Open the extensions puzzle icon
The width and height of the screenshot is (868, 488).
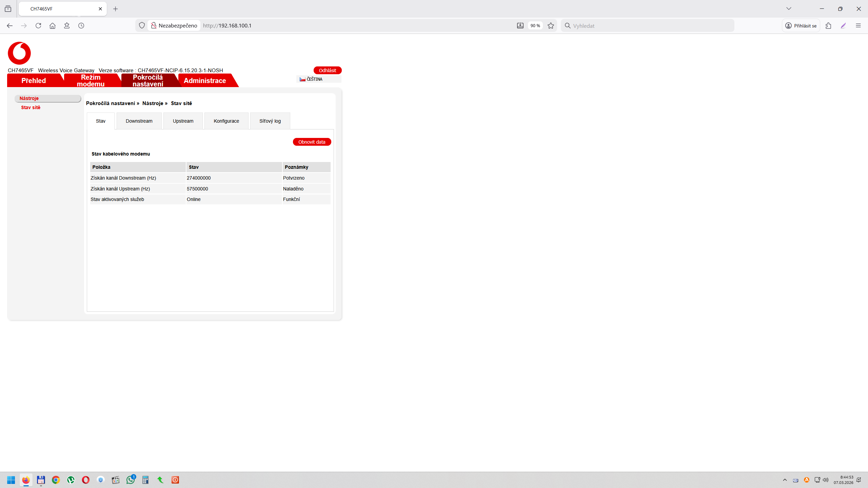(828, 26)
